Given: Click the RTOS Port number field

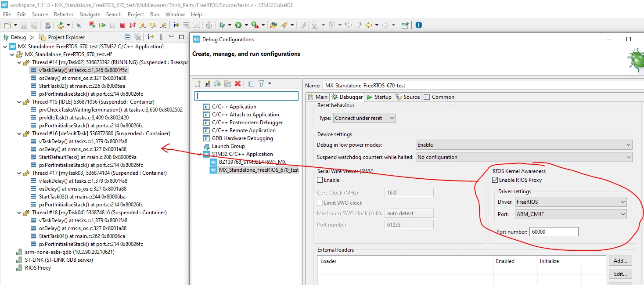Looking at the screenshot, I should [x=554, y=232].
